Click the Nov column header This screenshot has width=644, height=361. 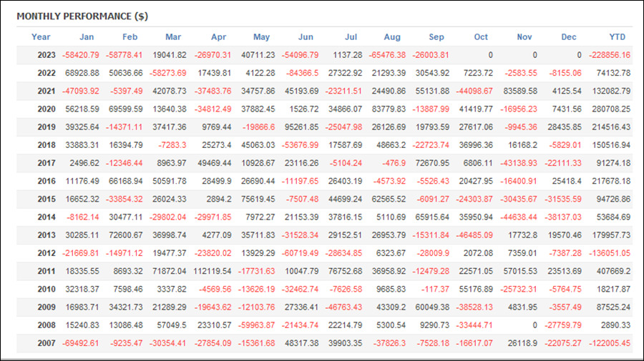(524, 37)
